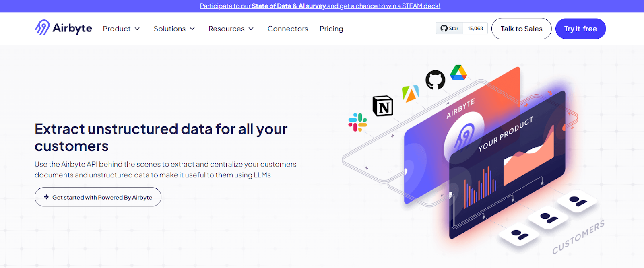This screenshot has width=644, height=268.
Task: Click the Airbyte logo in the header
Action: click(63, 28)
